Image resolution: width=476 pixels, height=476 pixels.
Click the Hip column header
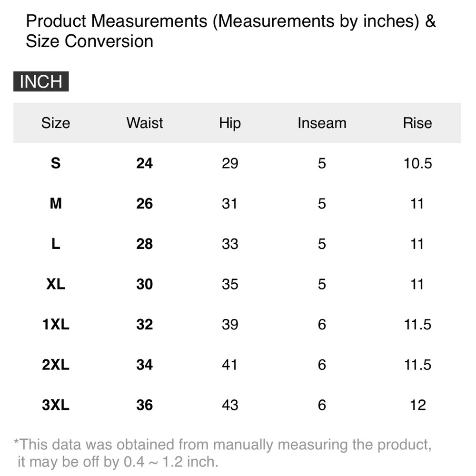tap(230, 124)
